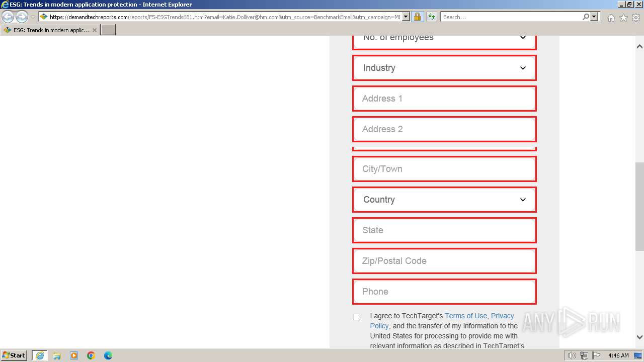Close the ESG Trends tab
Screen dimensions: 644x362
coord(95,30)
